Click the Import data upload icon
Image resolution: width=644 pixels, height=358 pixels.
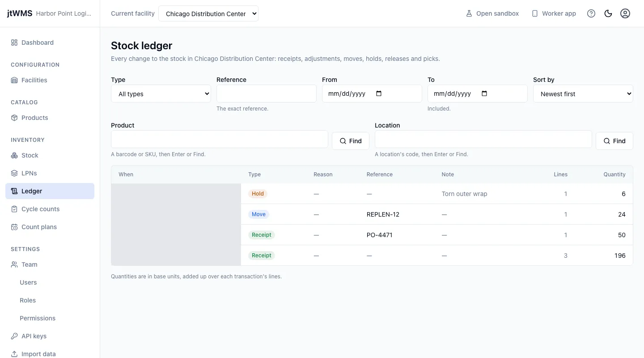click(14, 354)
